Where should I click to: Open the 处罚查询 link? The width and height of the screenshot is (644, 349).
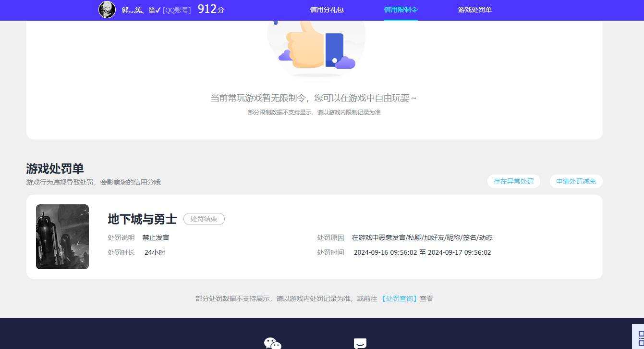point(399,299)
